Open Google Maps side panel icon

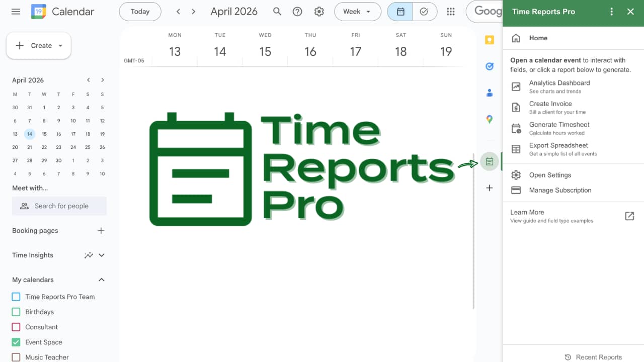(x=489, y=119)
